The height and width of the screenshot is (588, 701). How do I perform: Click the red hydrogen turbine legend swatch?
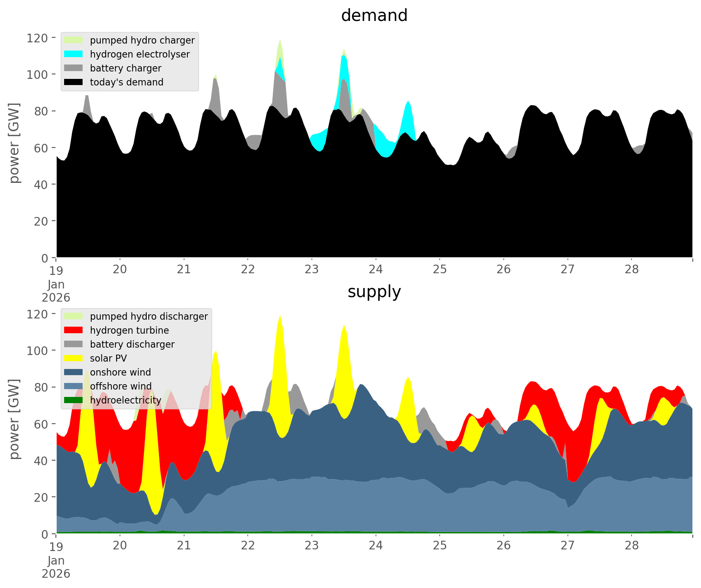(x=74, y=330)
